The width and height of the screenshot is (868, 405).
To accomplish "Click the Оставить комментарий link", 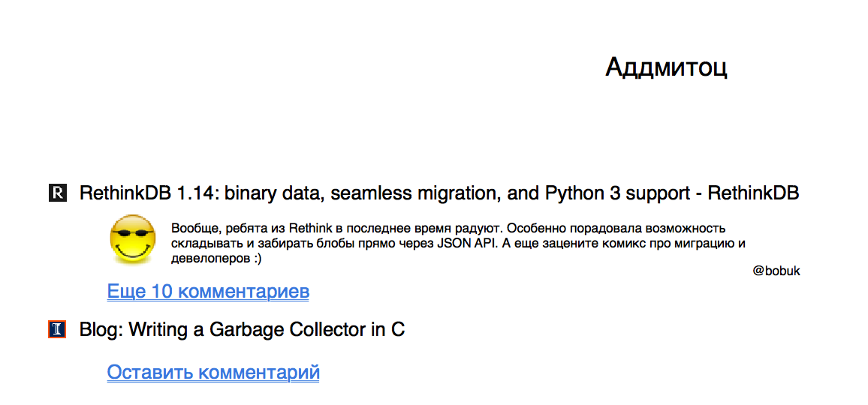I will coord(213,372).
